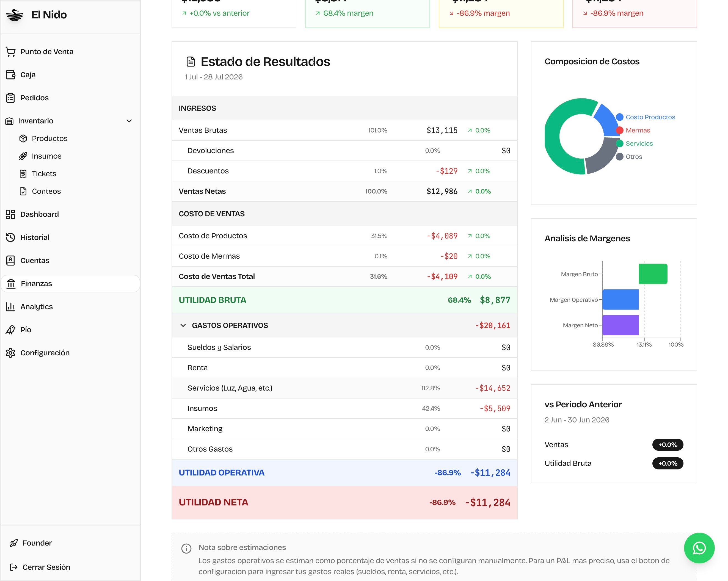Click the Utilidad Bruta +0.0% badge
The height and width of the screenshot is (581, 728).
668,463
